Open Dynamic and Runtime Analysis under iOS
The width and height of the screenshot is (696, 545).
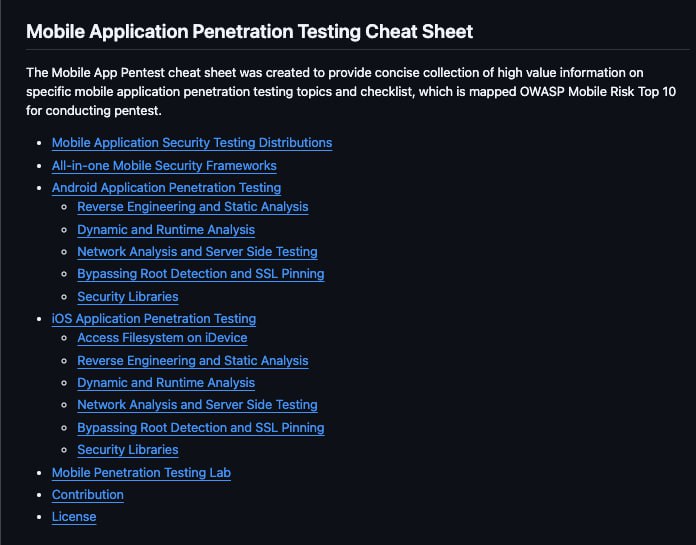point(166,383)
